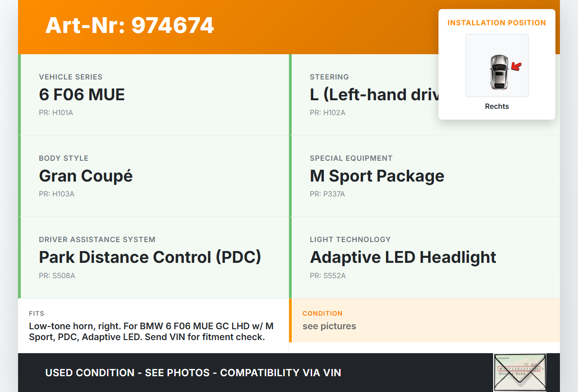Image resolution: width=578 pixels, height=392 pixels.
Task: Select the M Sport Package entry
Action: (x=377, y=176)
